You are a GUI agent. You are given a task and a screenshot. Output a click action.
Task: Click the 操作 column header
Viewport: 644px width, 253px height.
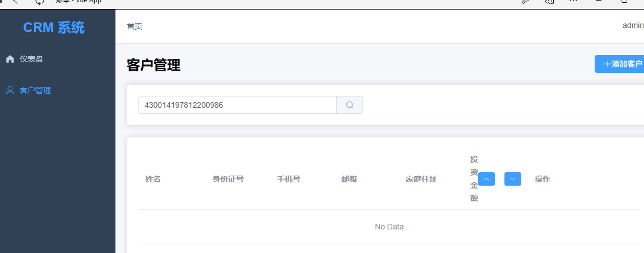(x=542, y=180)
